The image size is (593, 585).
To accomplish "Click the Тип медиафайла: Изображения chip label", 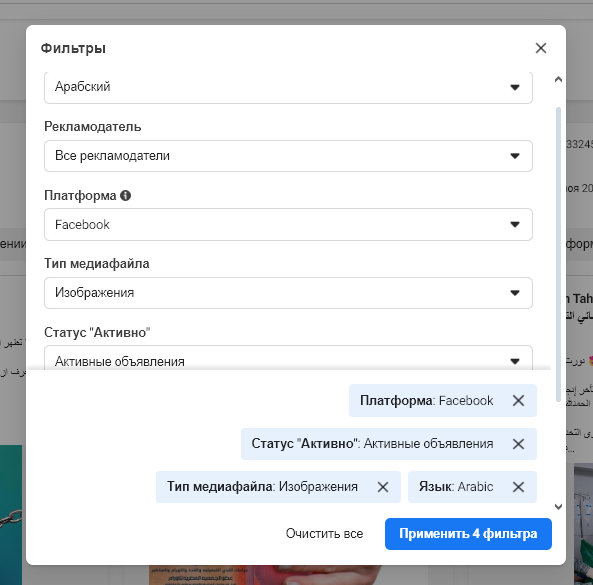I will point(262,487).
